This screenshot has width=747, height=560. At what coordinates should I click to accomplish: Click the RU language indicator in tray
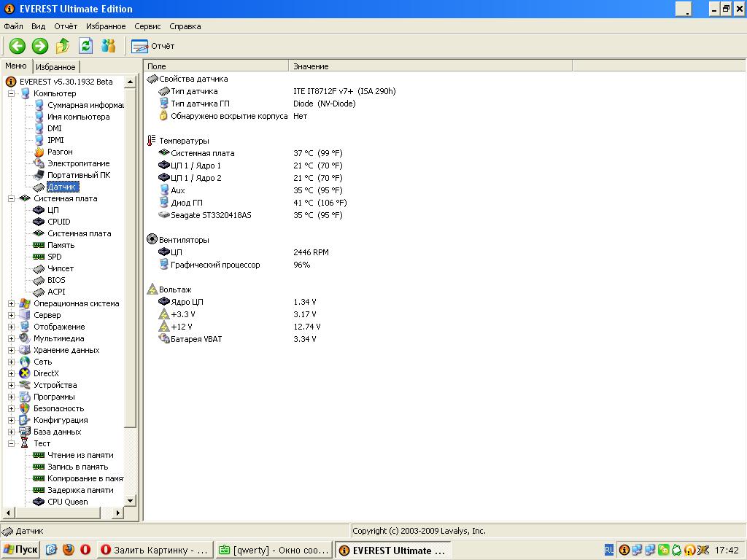point(609,551)
